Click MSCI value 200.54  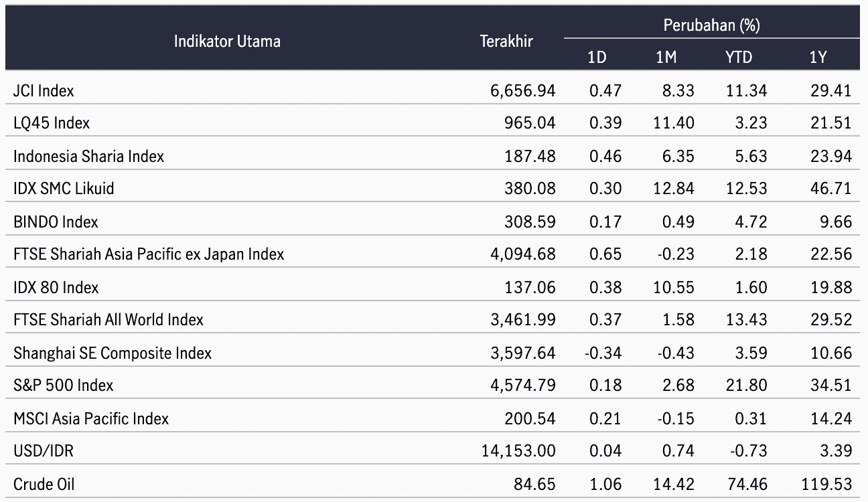[530, 418]
